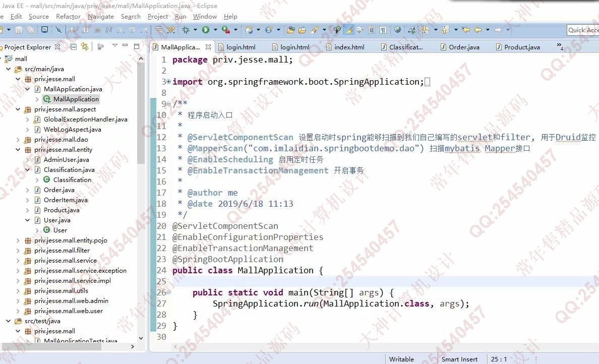The image size is (599, 364).
Task: Click the Back navigation yellow arrow
Action: click(x=478, y=30)
